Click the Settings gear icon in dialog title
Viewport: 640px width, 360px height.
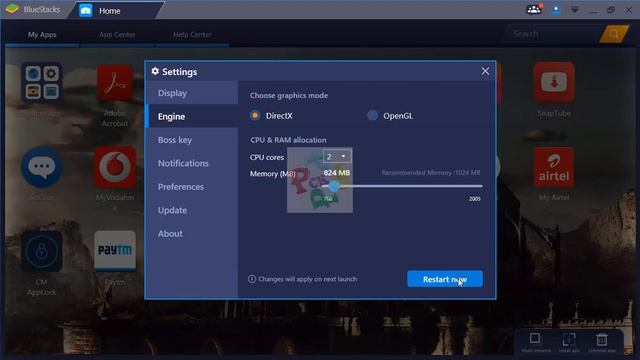click(x=155, y=71)
